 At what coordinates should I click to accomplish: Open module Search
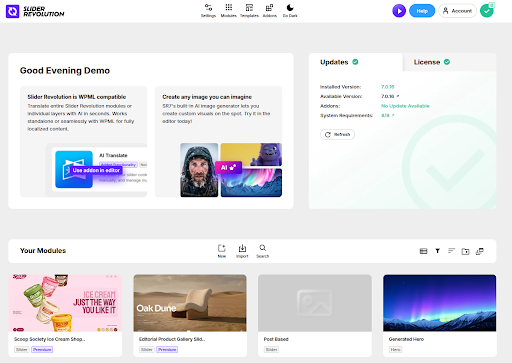(263, 251)
